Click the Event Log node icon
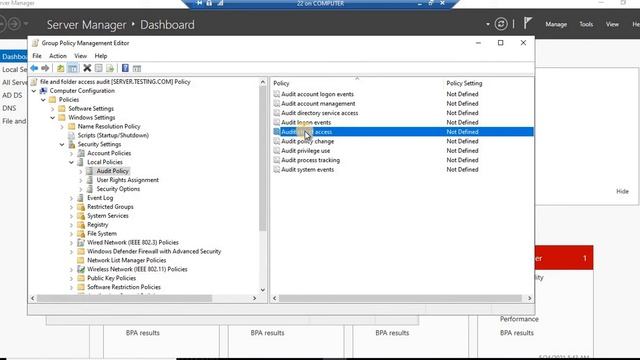The height and width of the screenshot is (360, 640). click(x=81, y=198)
